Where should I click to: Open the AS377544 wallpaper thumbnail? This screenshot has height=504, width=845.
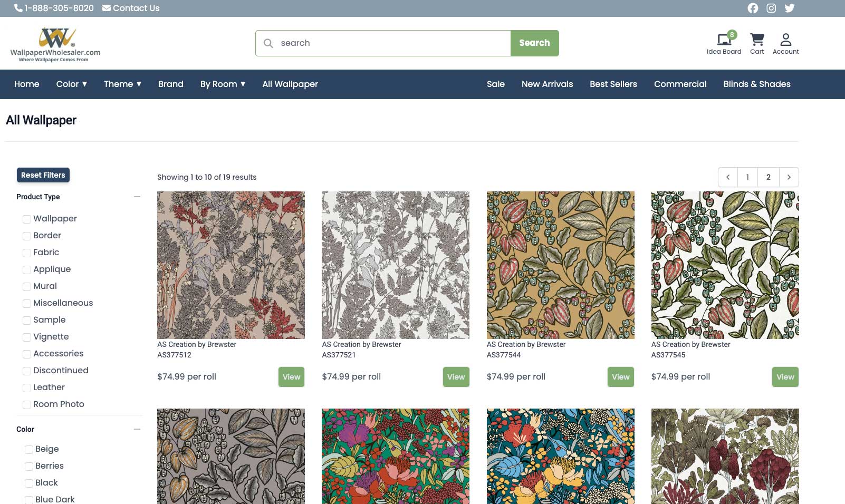560,265
